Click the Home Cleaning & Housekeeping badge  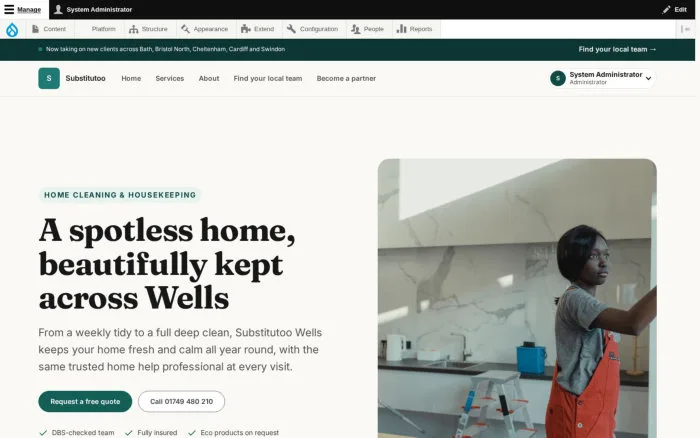pyautogui.click(x=120, y=195)
